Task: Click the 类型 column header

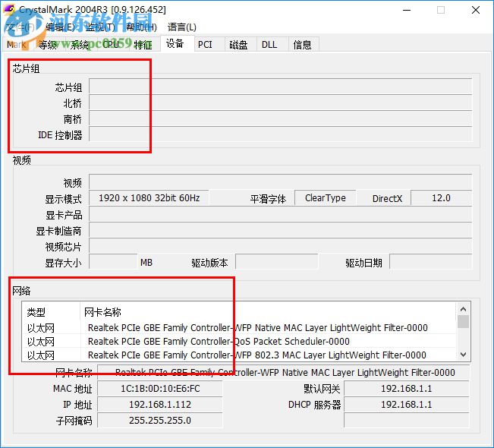Action: (52, 312)
